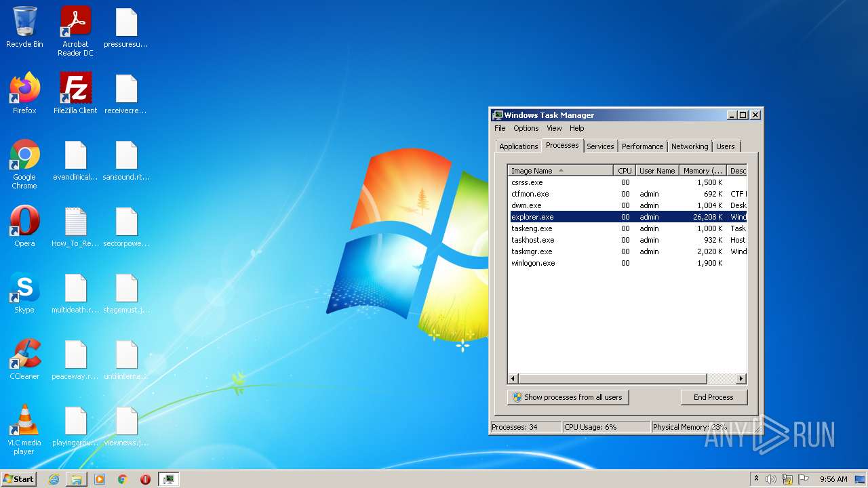
Task: Select the taskhost.exe process row
Action: coord(628,240)
